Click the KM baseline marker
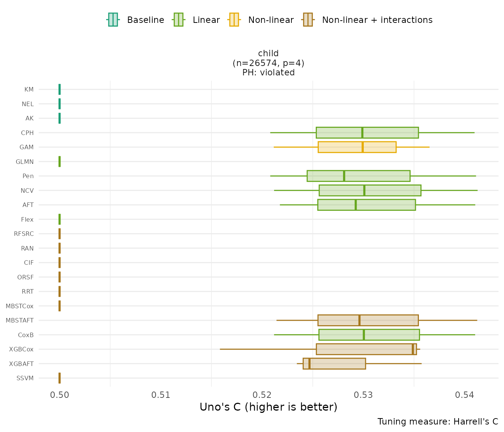Image resolution: width=504 pixels, height=432 pixels. tap(60, 89)
